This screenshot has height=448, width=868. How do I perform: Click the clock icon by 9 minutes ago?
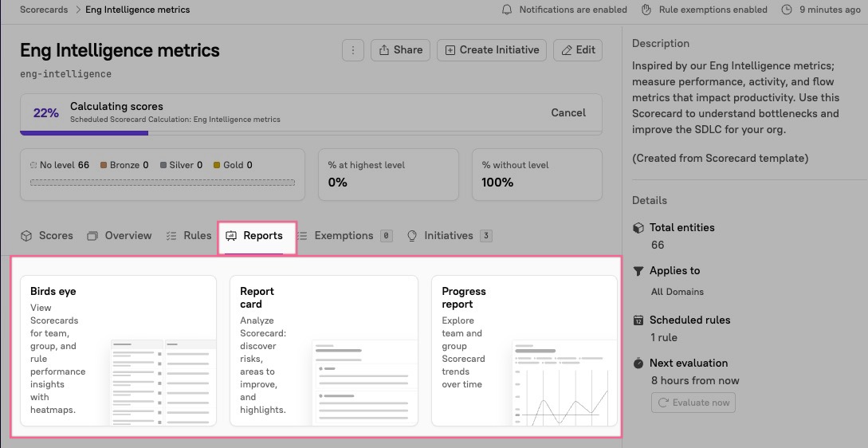tap(787, 10)
